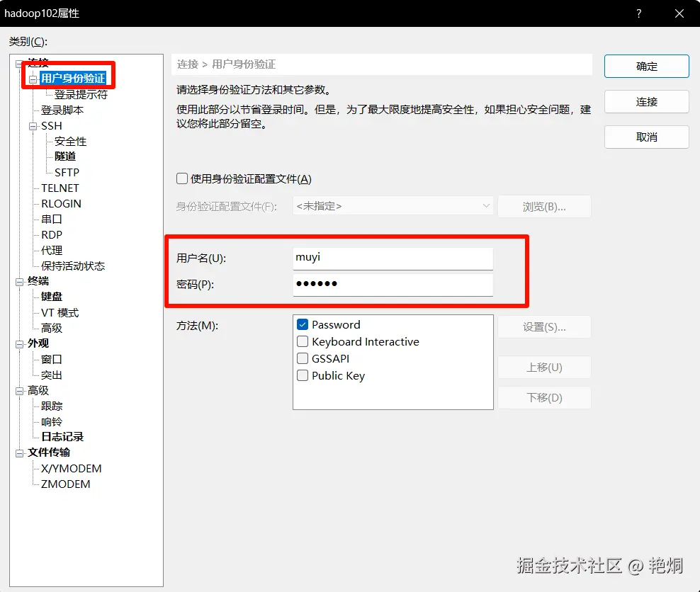Open 安全性 under the SSH branch

(x=69, y=141)
